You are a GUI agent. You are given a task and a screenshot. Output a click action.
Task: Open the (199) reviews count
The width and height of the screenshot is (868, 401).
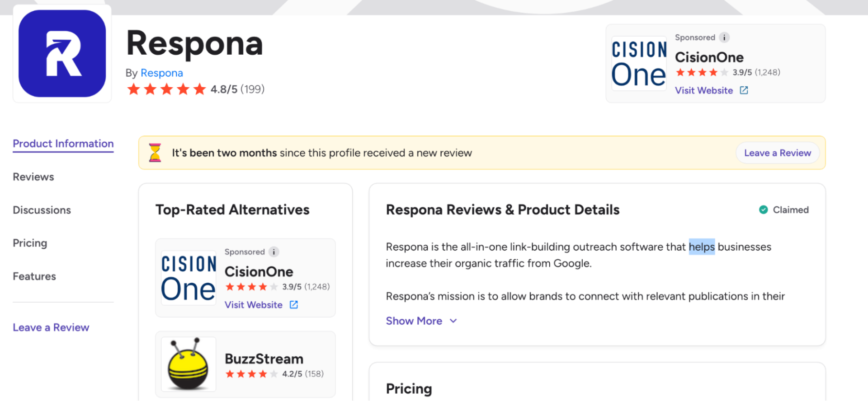[x=253, y=89]
